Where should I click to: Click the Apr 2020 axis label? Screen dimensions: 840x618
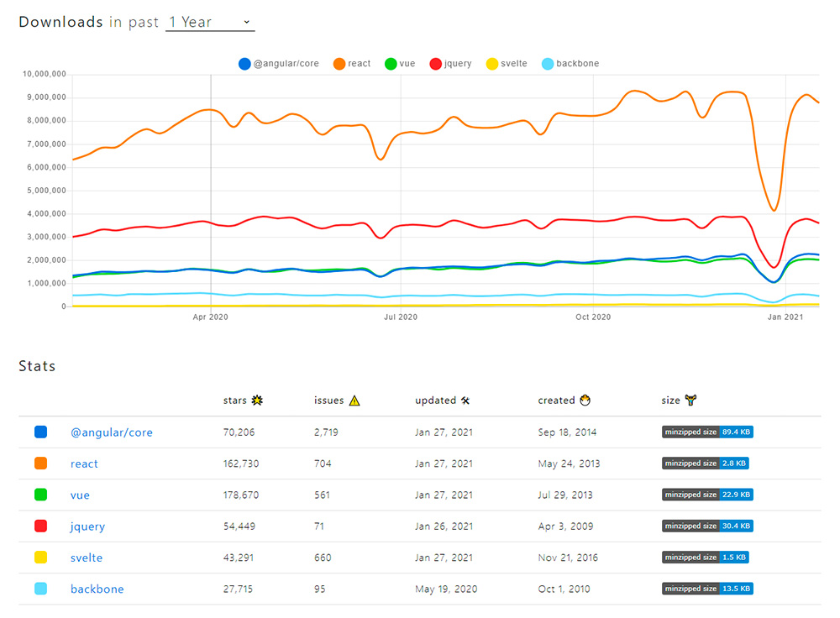click(x=211, y=317)
